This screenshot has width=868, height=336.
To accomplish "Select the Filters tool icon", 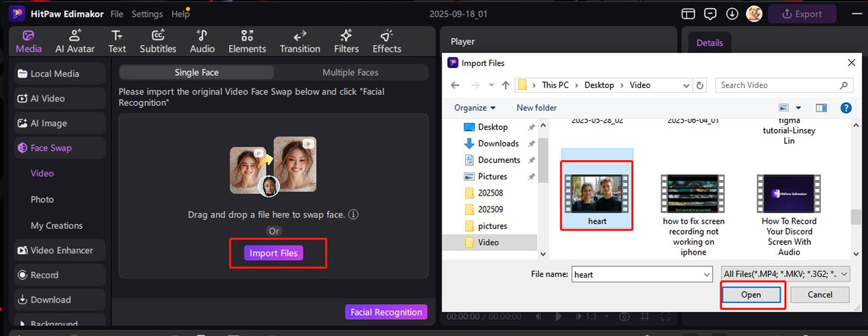I will point(346,41).
